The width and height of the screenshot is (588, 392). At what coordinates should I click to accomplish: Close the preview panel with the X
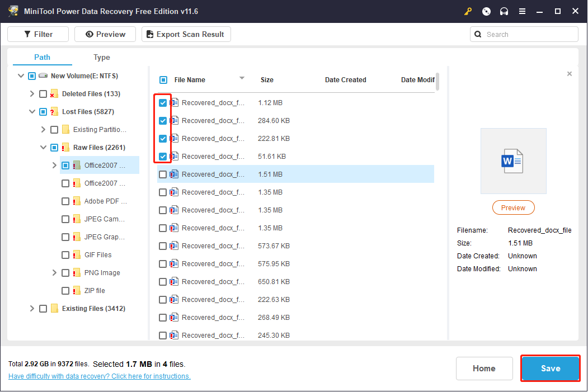pyautogui.click(x=569, y=74)
